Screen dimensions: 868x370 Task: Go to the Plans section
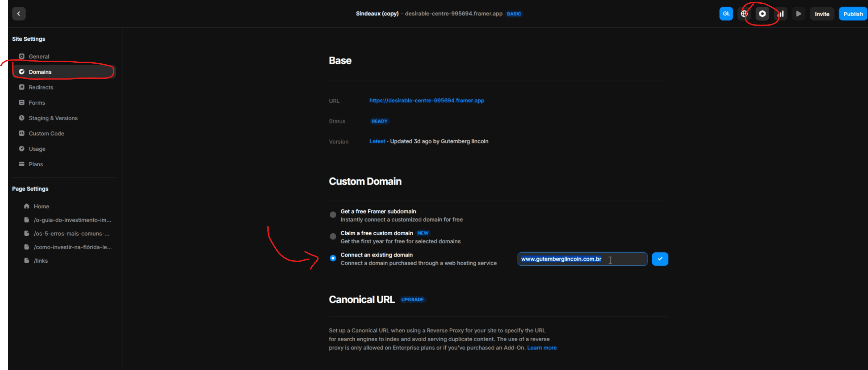pos(36,164)
